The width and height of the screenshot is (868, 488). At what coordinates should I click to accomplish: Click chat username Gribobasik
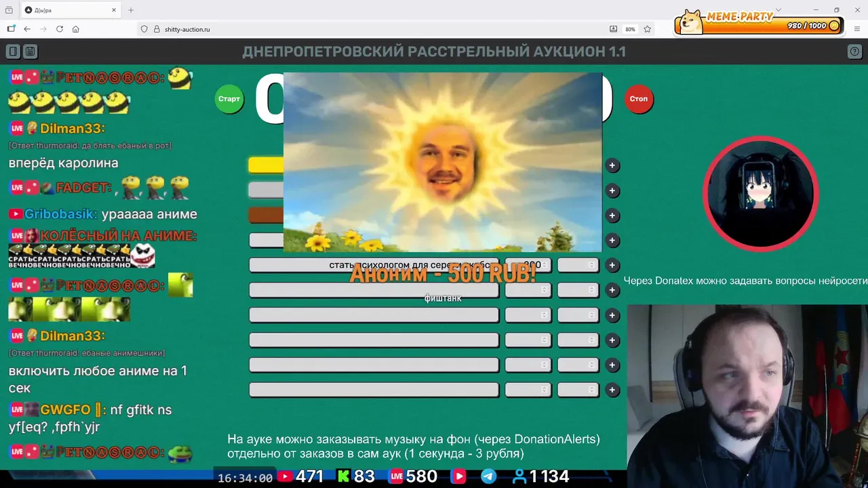[x=60, y=214]
